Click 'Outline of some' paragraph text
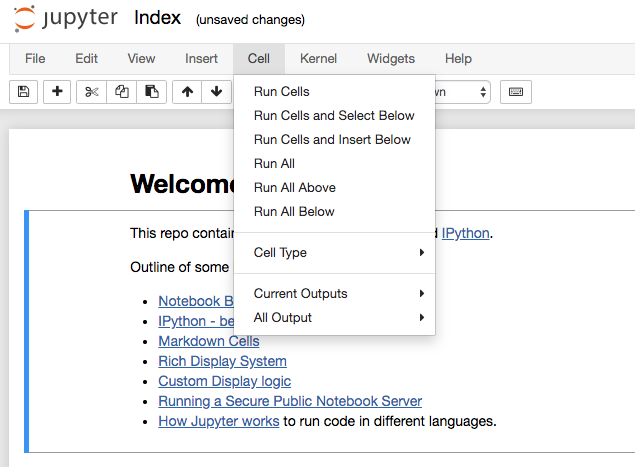This screenshot has height=467, width=635. coord(179,267)
